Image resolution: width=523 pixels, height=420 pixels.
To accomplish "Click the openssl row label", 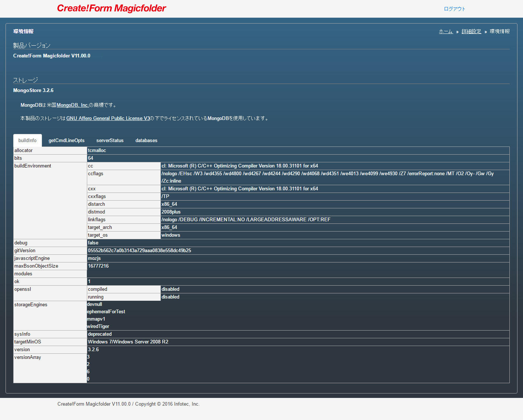I will click(x=50, y=293).
